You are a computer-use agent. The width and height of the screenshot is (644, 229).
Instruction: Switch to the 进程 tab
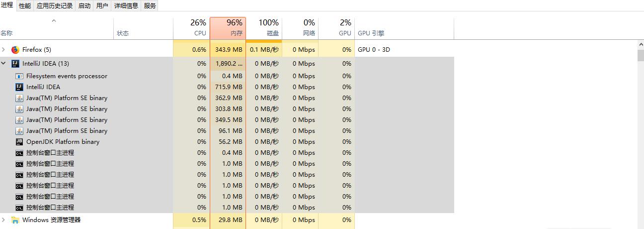[x=7, y=5]
